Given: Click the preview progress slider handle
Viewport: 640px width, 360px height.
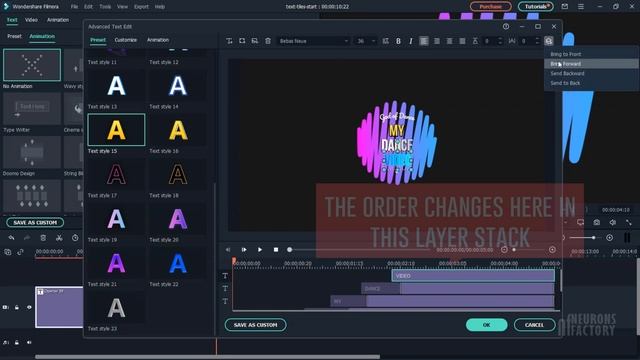Looking at the screenshot, I should pyautogui.click(x=289, y=249).
